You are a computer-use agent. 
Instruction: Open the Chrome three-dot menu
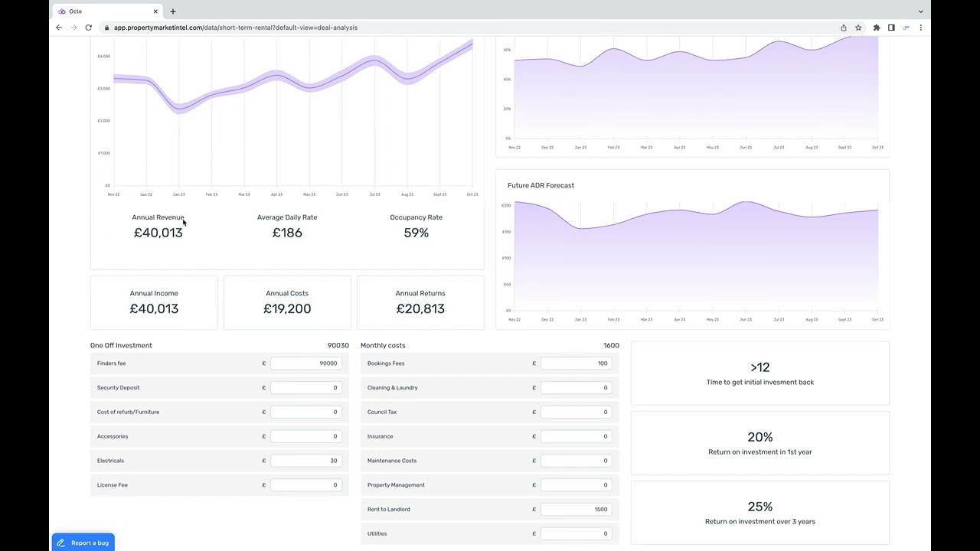[920, 28]
